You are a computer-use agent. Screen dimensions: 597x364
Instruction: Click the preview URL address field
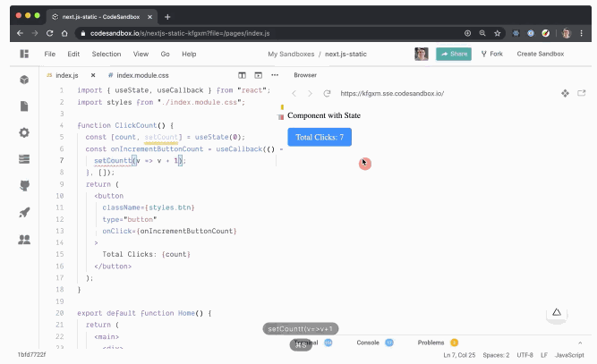point(430,93)
